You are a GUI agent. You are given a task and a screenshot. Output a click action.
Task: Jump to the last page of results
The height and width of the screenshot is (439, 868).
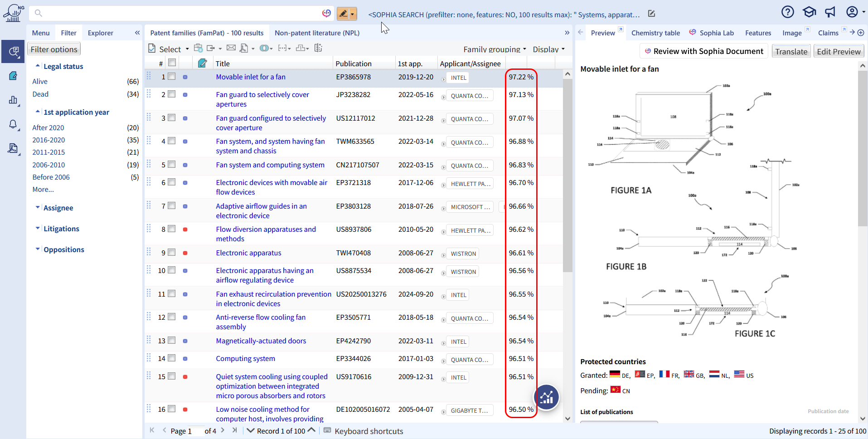pos(234,430)
